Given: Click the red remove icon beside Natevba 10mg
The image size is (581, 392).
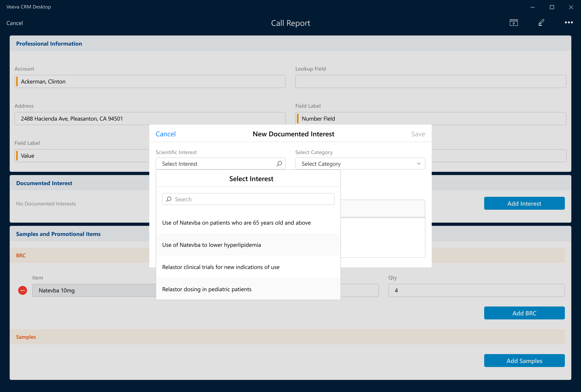Looking at the screenshot, I should [x=23, y=290].
